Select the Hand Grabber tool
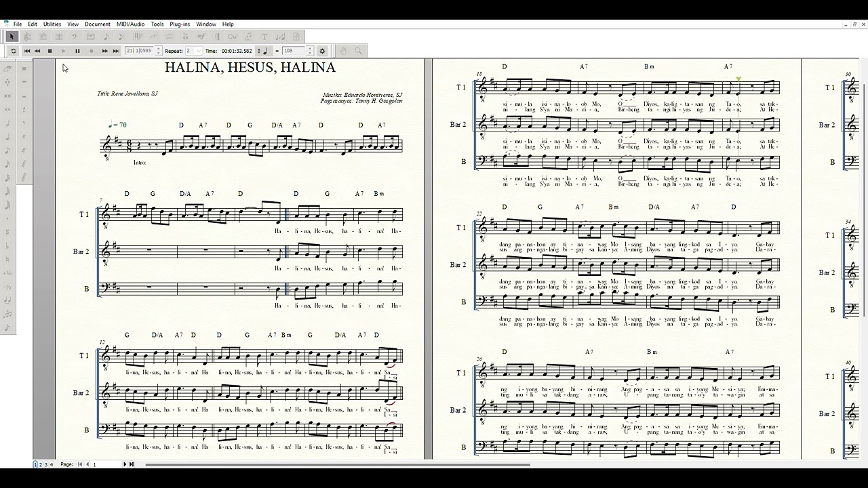Image resolution: width=868 pixels, height=488 pixels. (x=343, y=51)
